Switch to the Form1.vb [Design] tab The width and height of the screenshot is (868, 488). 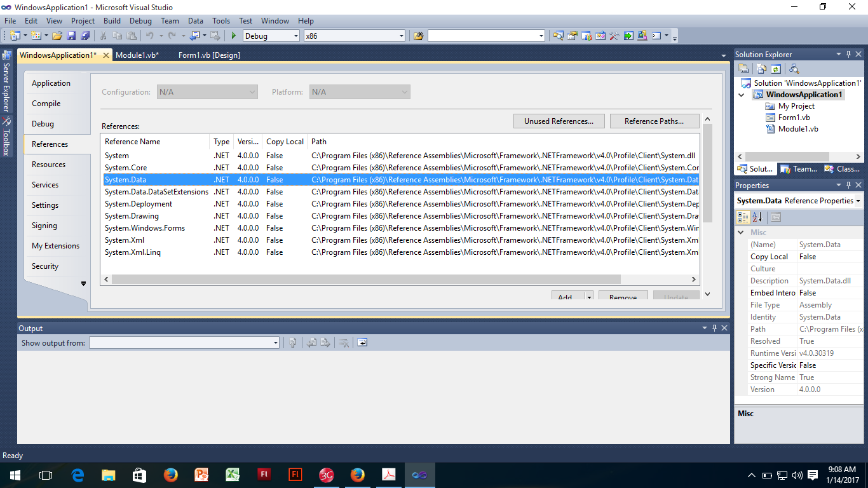click(x=209, y=55)
